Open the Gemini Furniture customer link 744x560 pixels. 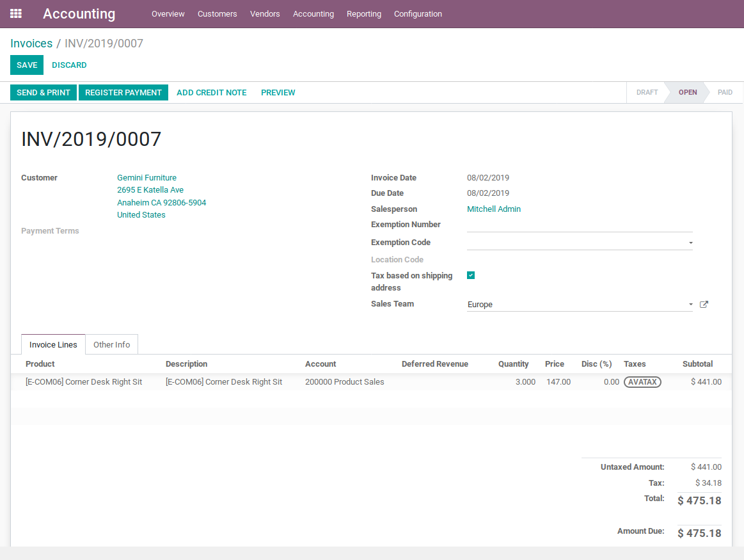(x=146, y=178)
